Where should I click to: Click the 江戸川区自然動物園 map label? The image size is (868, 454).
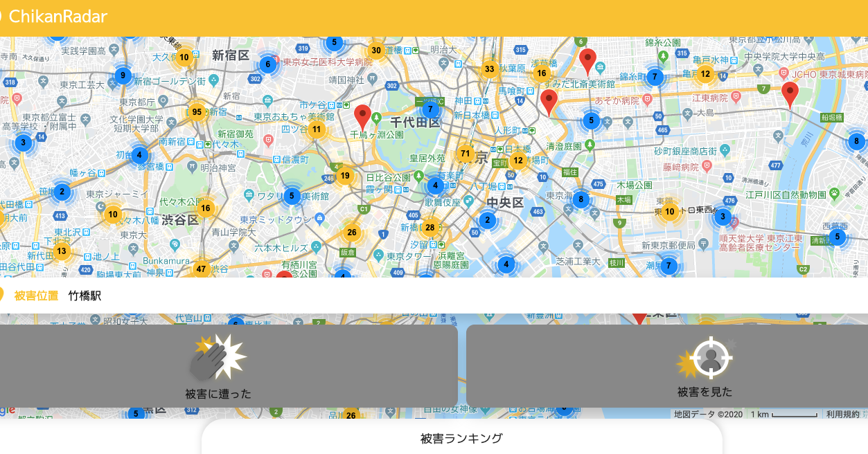pyautogui.click(x=787, y=194)
